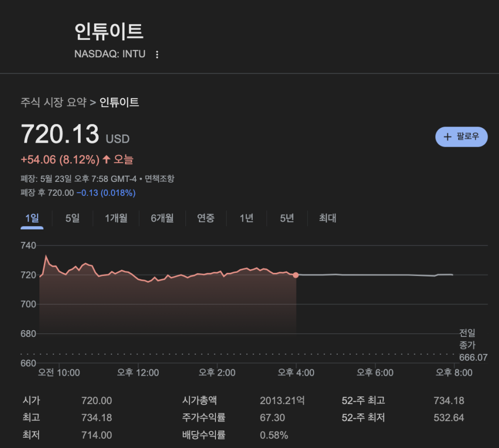Click the 오후 4:00 time axis label
The width and height of the screenshot is (499, 448).
coord(296,373)
